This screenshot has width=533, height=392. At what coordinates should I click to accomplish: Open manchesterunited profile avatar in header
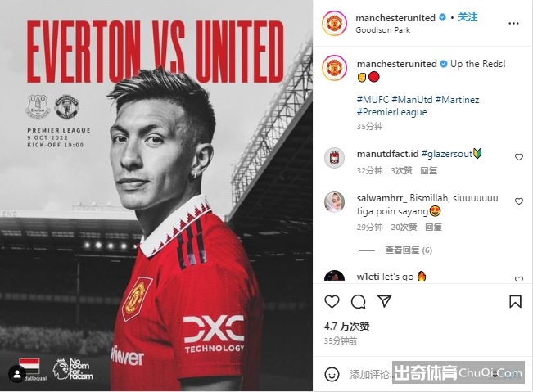point(334,23)
